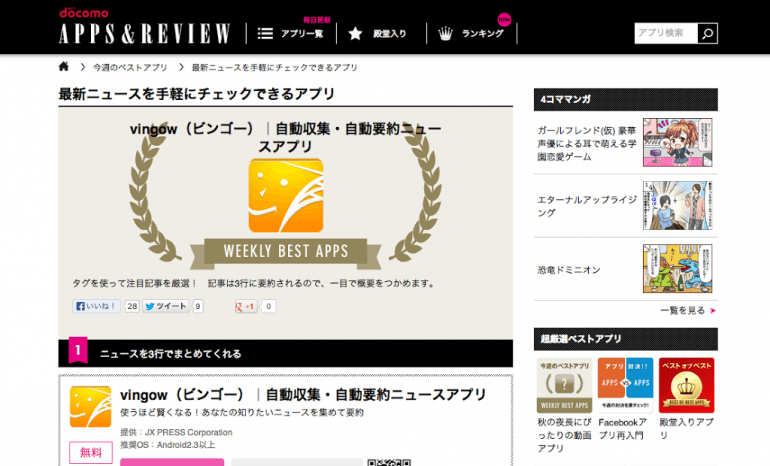Click pink arrow next to 一覧を見る
770x466 pixels.
coord(713,310)
